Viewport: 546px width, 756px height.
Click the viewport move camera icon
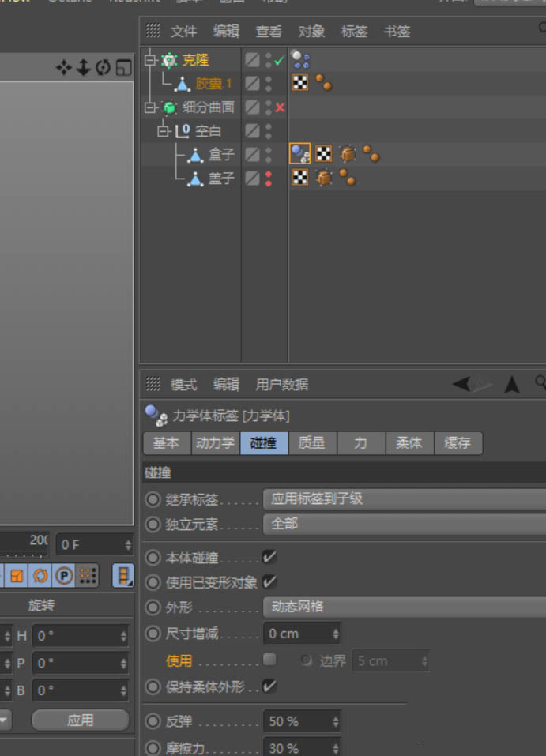pyautogui.click(x=64, y=67)
